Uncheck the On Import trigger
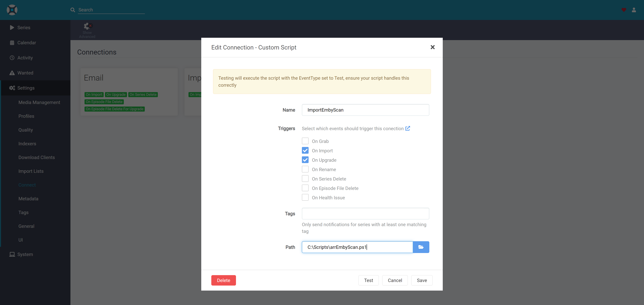Image resolution: width=644 pixels, height=305 pixels. pos(305,150)
